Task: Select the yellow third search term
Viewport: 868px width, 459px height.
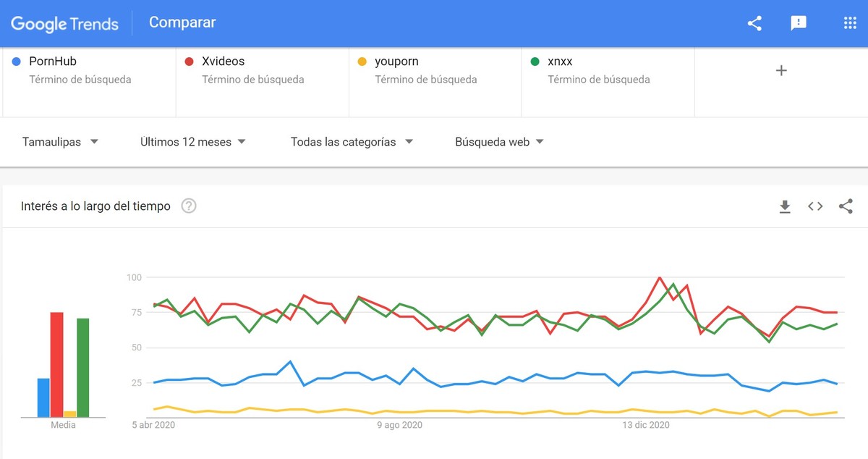Action: [x=396, y=62]
